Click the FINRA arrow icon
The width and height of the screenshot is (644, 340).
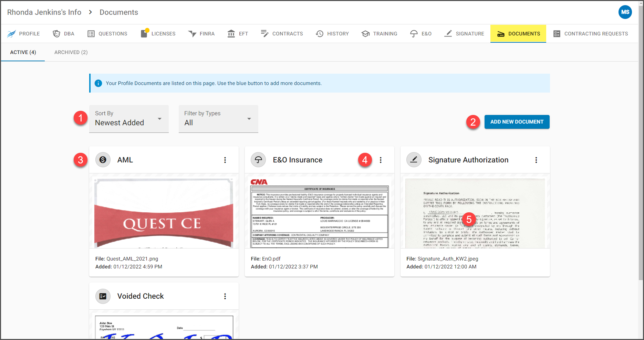coord(192,34)
